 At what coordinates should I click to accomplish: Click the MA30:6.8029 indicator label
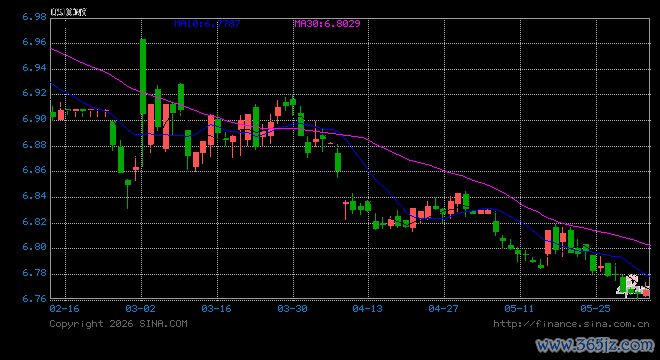327,24
